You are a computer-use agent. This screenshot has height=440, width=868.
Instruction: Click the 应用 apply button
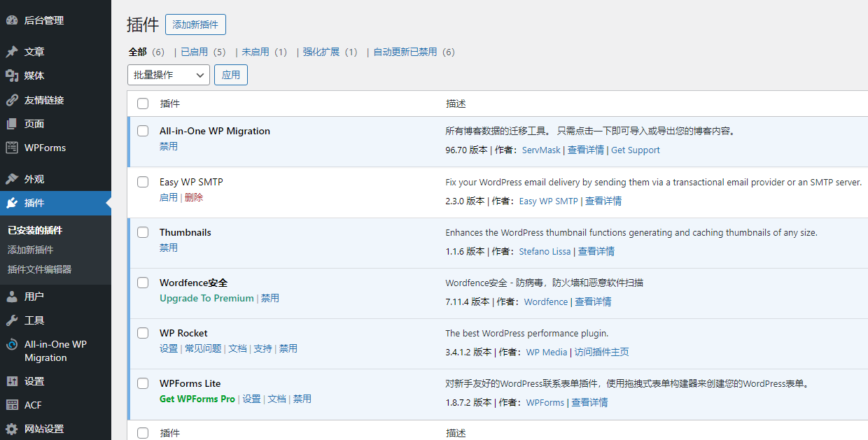pos(231,75)
